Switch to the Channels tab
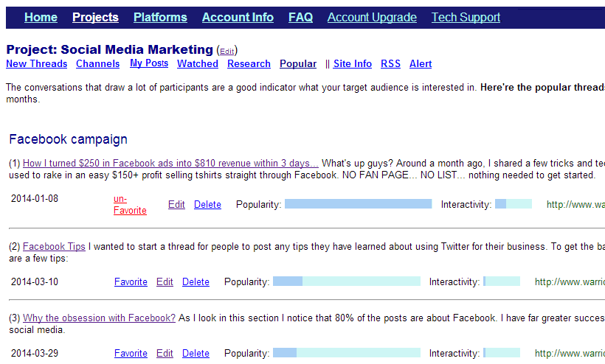This screenshot has width=605, height=364. [97, 63]
